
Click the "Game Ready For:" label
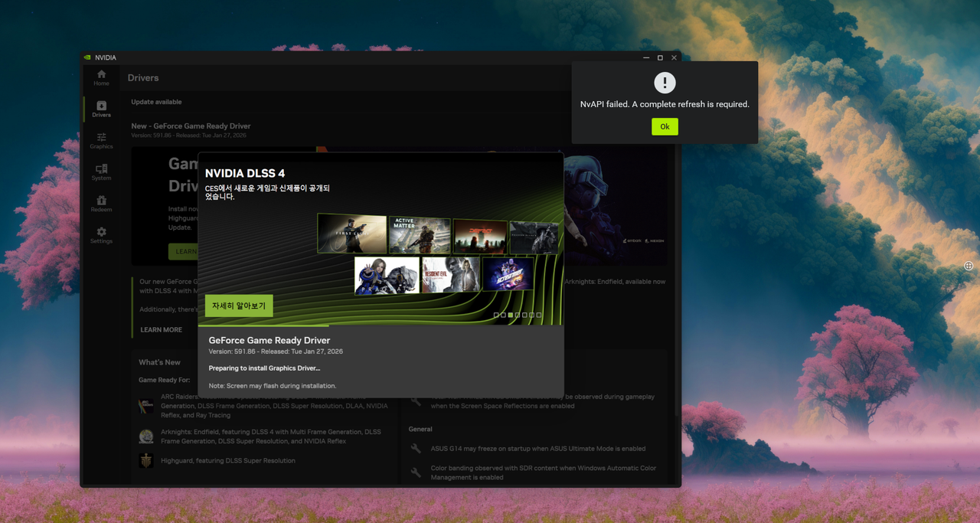point(164,380)
